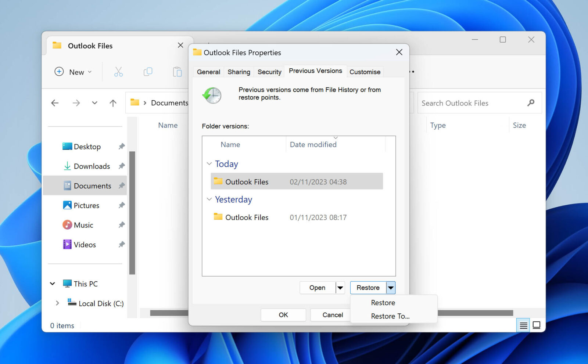The width and height of the screenshot is (588, 364).
Task: Click the back navigation arrow
Action: click(x=54, y=103)
